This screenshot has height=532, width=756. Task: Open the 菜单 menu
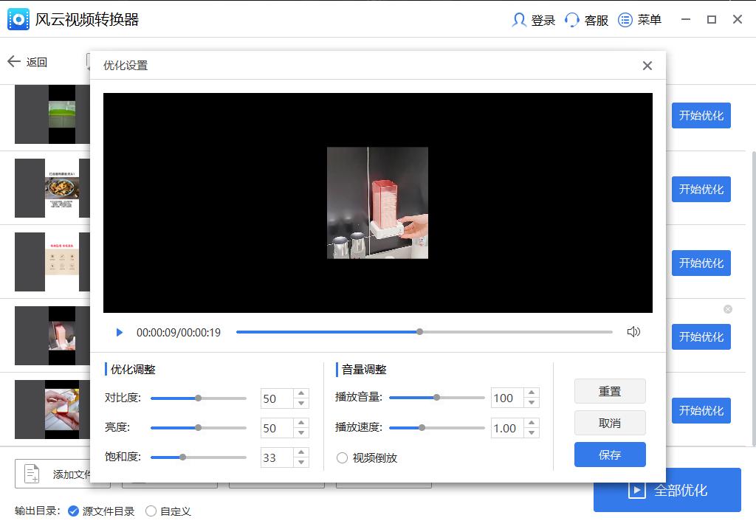click(640, 20)
